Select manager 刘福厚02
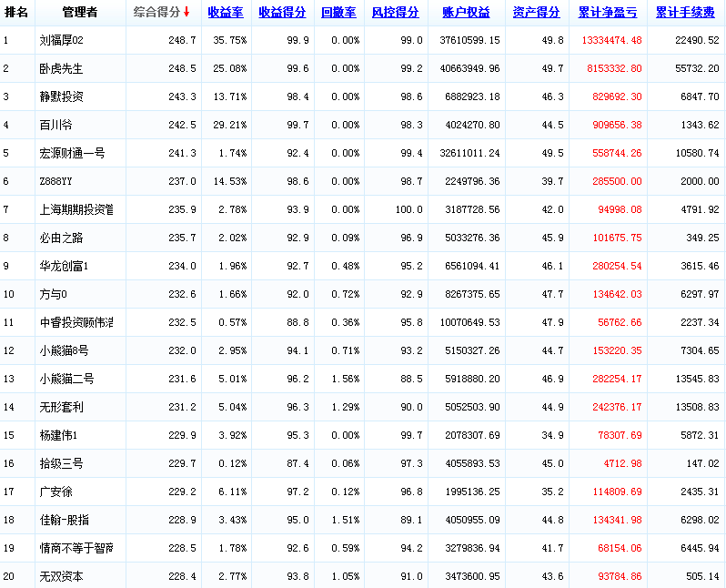 [x=62, y=40]
